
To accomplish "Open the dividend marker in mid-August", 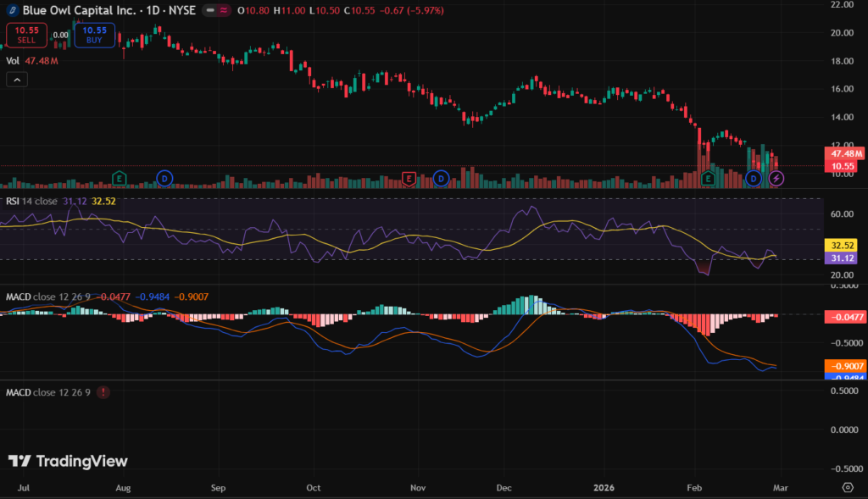I will [x=164, y=178].
